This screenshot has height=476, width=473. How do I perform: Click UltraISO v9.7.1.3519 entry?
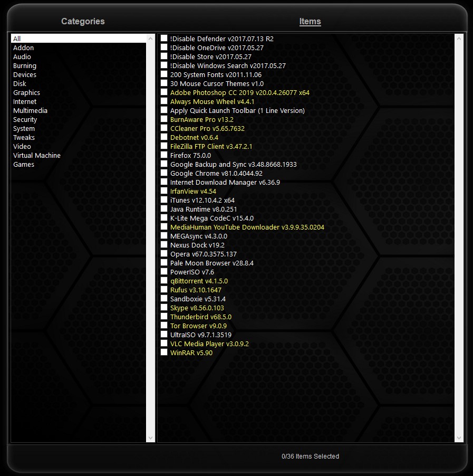point(201,335)
